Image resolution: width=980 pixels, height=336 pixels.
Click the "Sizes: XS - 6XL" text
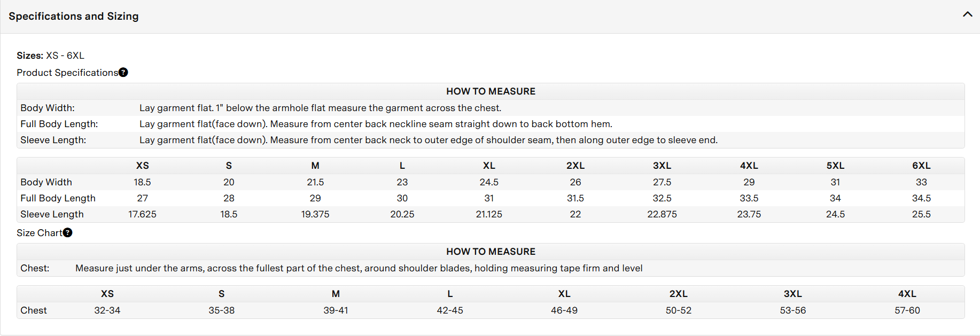click(x=51, y=56)
